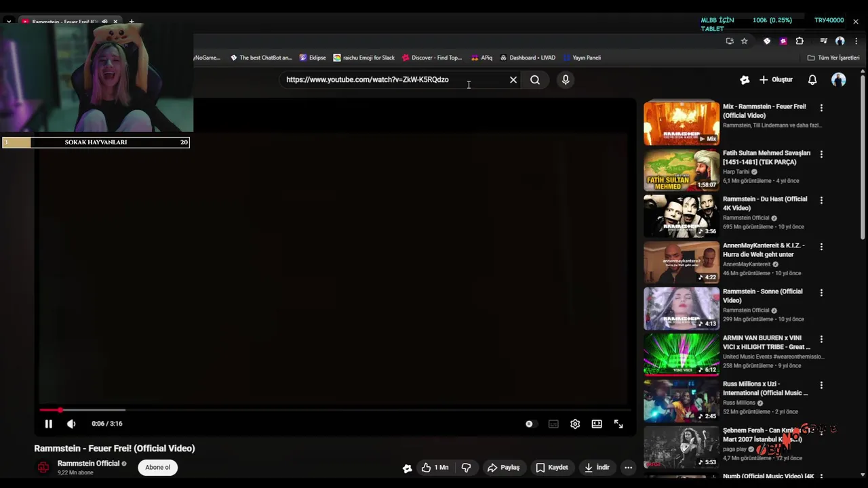Open options for Russ Millions video

(x=821, y=385)
